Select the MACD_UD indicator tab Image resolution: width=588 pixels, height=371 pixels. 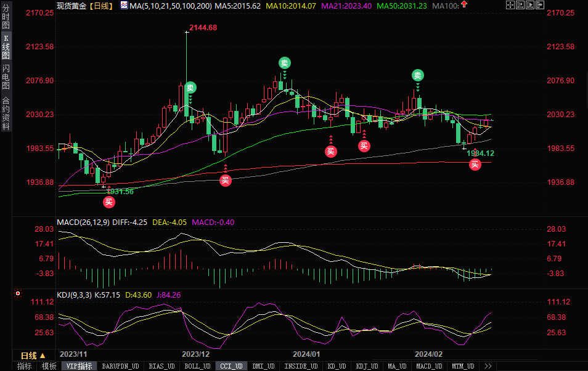click(x=428, y=366)
